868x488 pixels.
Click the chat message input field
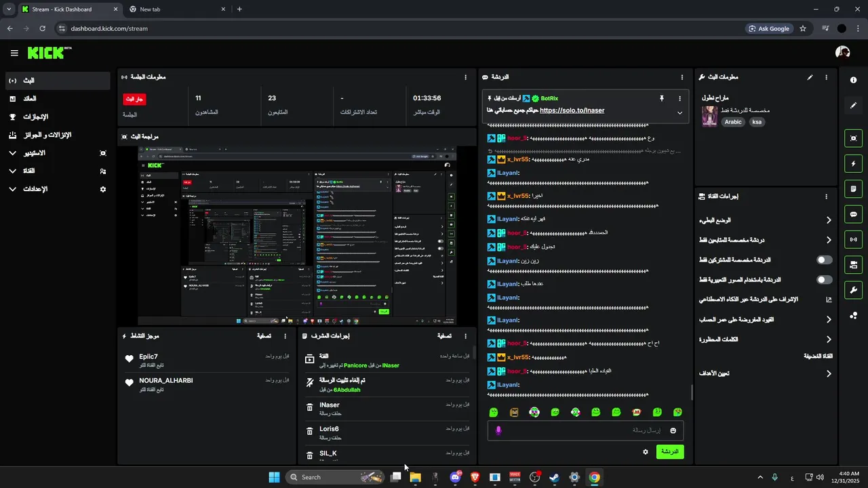point(585,430)
